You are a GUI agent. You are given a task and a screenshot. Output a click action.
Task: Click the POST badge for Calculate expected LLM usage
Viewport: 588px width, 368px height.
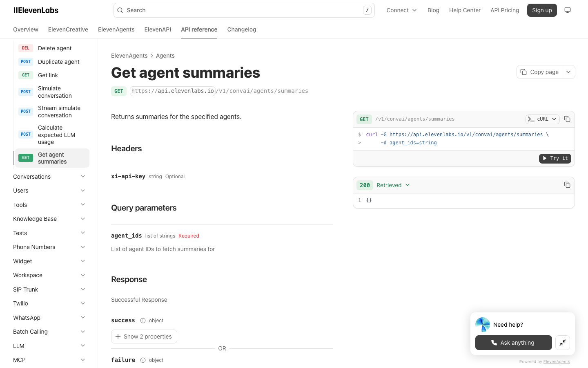coord(26,135)
